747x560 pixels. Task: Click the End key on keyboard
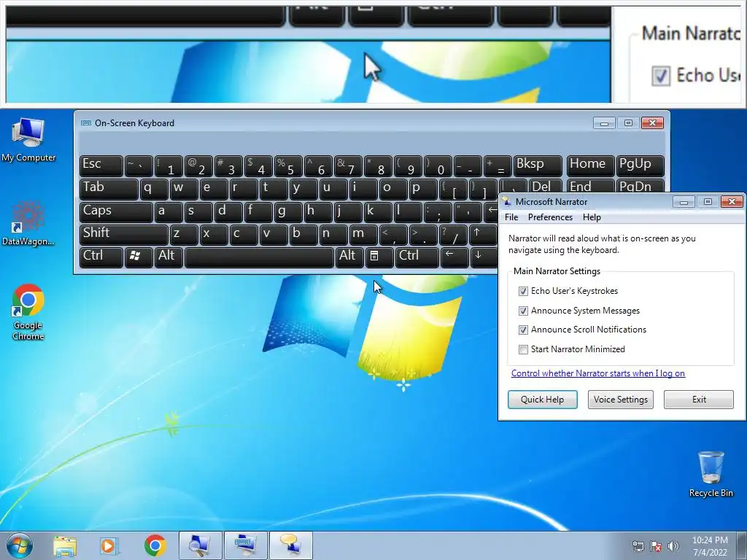(x=589, y=186)
